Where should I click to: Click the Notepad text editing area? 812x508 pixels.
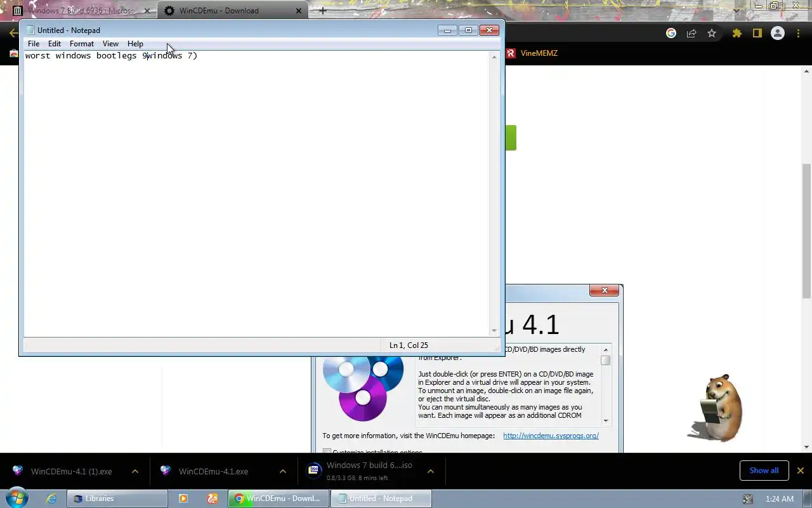257,194
